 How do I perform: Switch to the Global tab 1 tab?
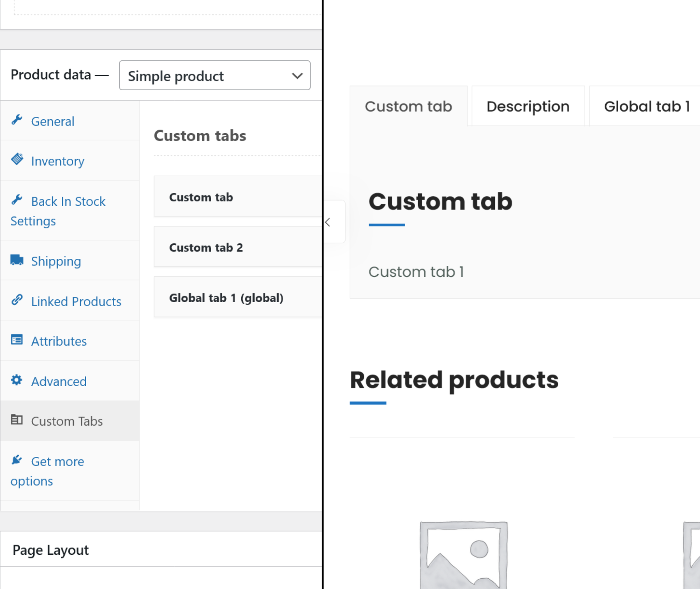coord(647,107)
